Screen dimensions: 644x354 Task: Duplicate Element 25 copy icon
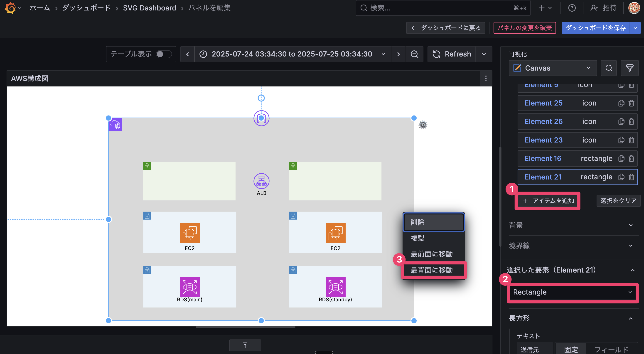[x=621, y=103]
